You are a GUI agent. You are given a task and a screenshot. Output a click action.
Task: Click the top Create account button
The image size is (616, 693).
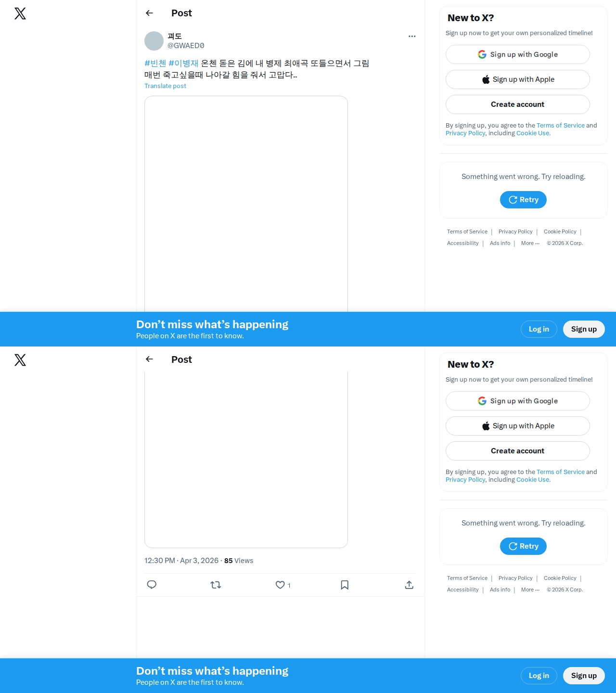pyautogui.click(x=518, y=104)
